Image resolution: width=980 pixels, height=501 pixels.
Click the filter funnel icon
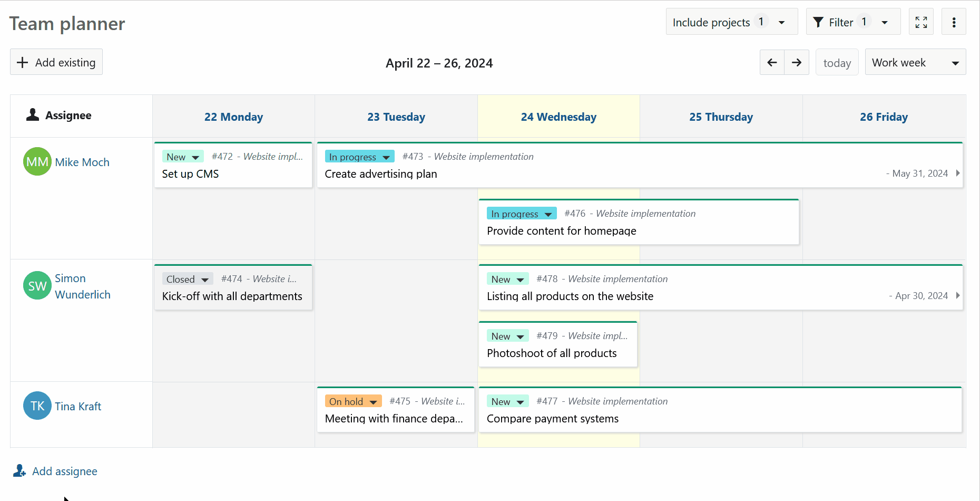pos(818,22)
